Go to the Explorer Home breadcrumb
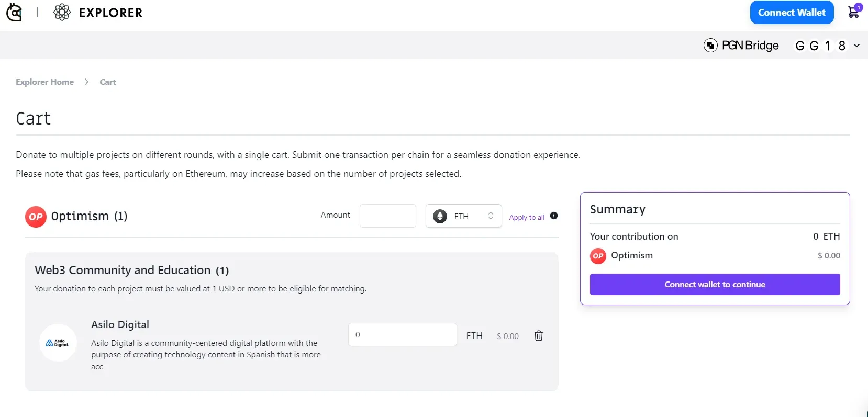Screen dimensions: 868x417 pos(44,82)
